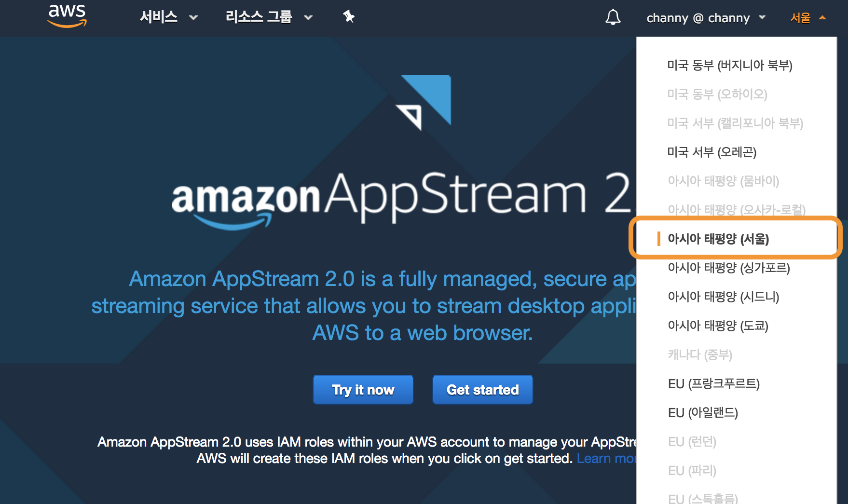Select region 아시아 태평양 (시드니)

click(724, 297)
